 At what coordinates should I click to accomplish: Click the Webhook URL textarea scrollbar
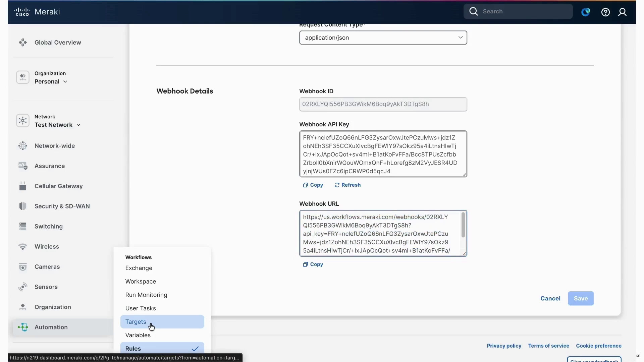(463, 225)
